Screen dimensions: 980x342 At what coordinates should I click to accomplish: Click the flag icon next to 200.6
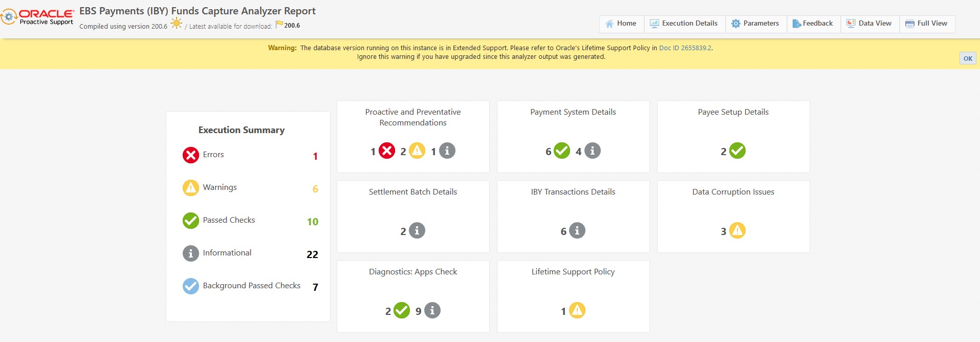(279, 25)
